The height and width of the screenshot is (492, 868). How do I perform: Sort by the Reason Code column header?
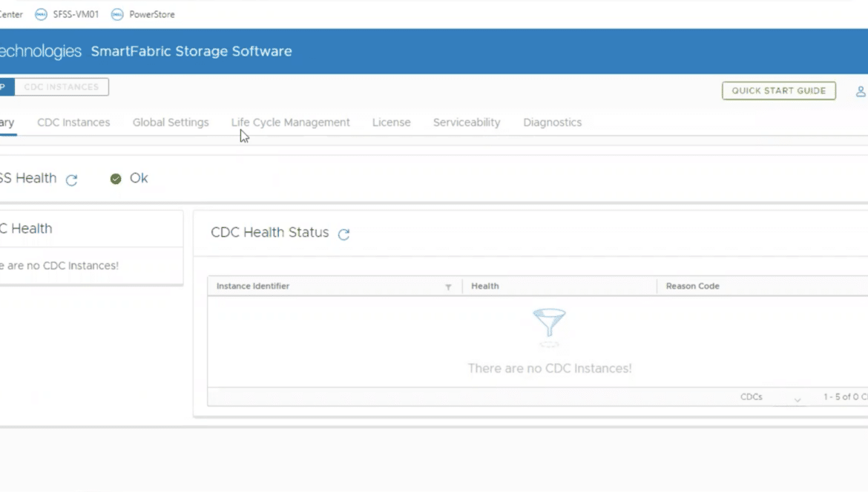[x=692, y=286]
